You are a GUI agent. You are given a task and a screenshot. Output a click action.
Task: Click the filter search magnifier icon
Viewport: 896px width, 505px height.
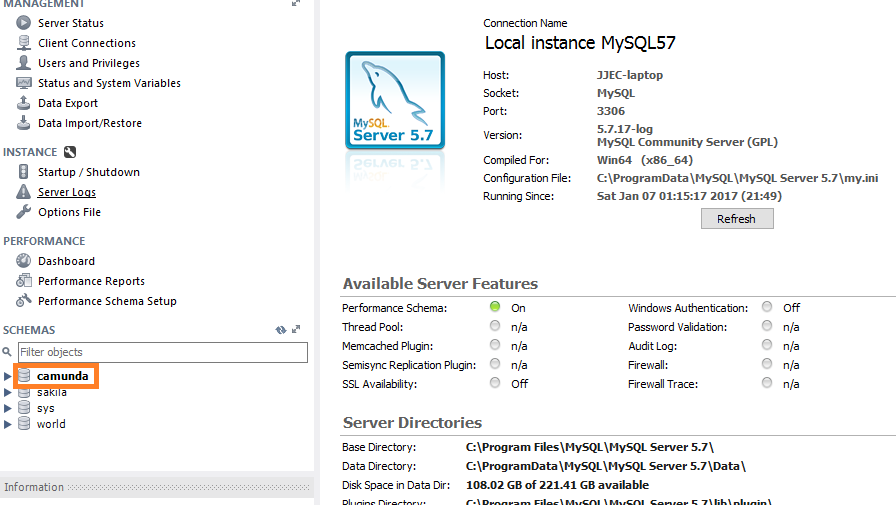pos(7,352)
